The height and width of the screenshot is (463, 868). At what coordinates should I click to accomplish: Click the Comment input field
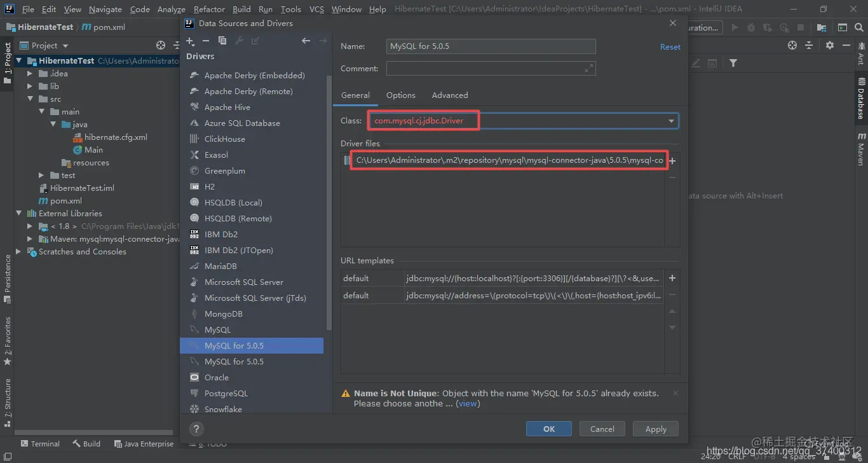(491, 68)
